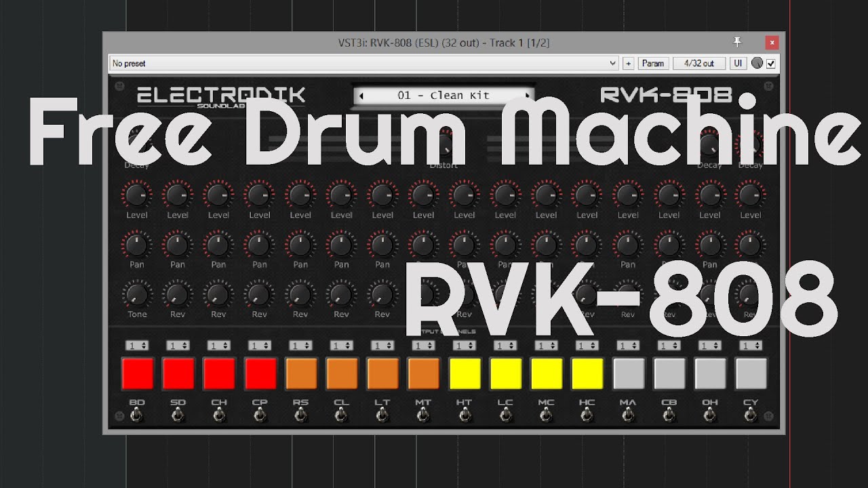Screen dimensions: 868x488
Task: Click the Tone knob in BD column
Action: pos(137,295)
